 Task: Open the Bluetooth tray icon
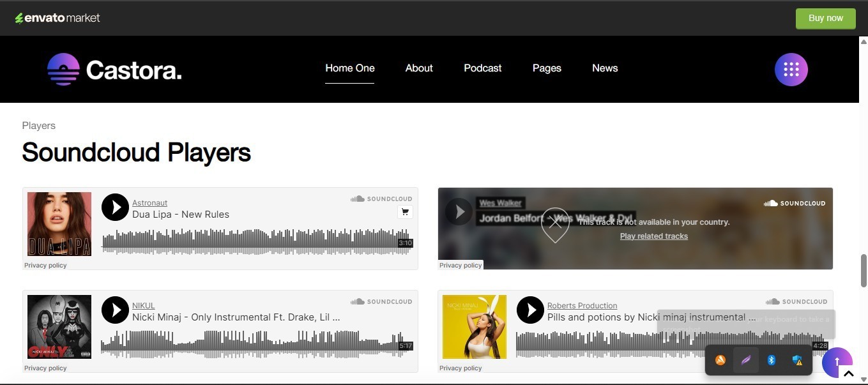(x=772, y=360)
